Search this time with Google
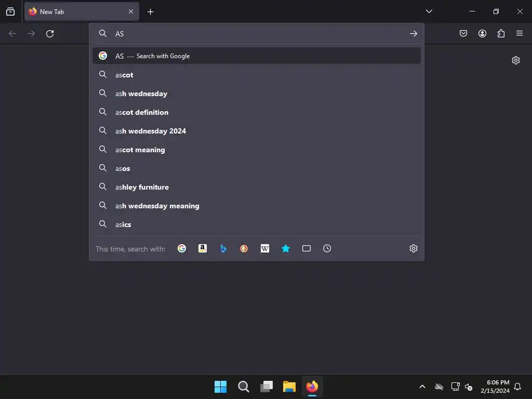532x399 pixels. pos(182,248)
